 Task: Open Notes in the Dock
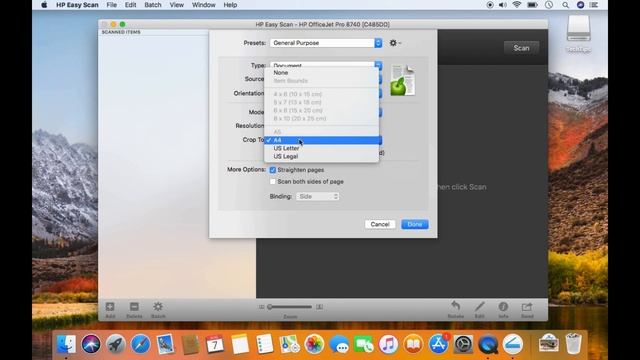pyautogui.click(x=240, y=344)
